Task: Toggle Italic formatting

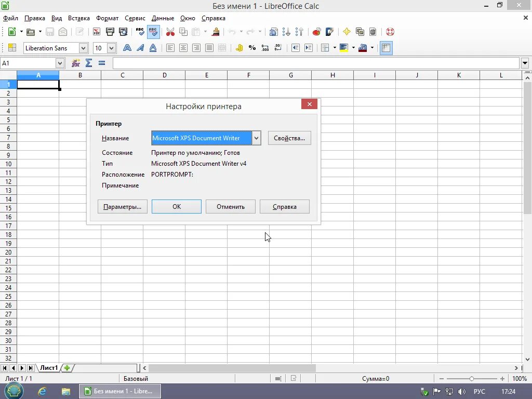Action: point(140,48)
